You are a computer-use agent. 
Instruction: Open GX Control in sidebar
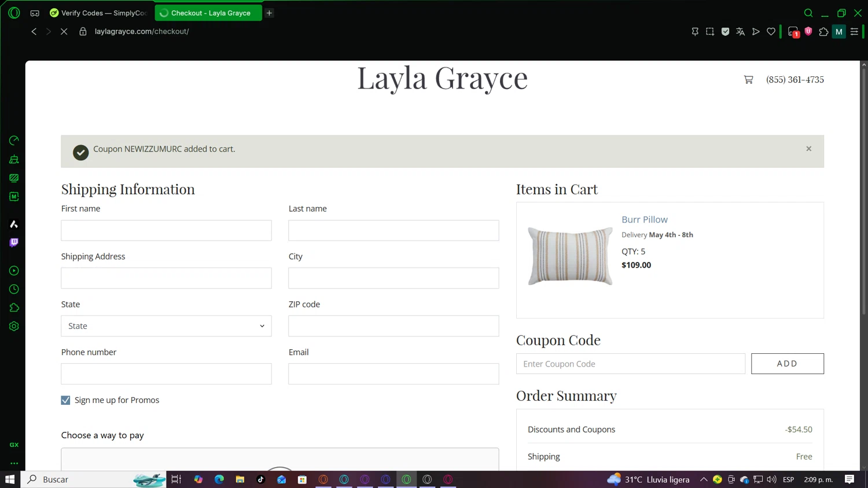click(14, 141)
